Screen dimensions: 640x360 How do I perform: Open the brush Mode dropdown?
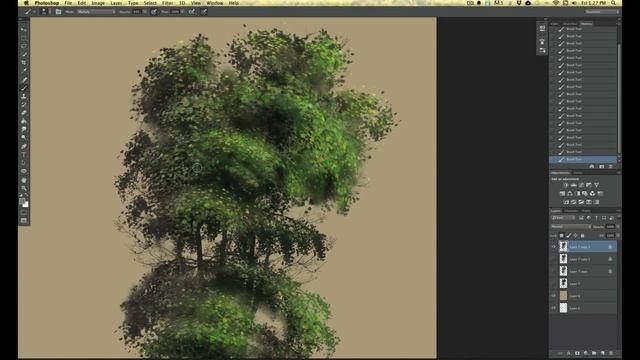(x=96, y=12)
